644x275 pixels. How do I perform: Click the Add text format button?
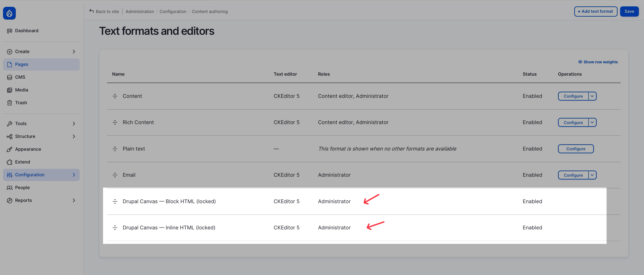click(x=596, y=11)
